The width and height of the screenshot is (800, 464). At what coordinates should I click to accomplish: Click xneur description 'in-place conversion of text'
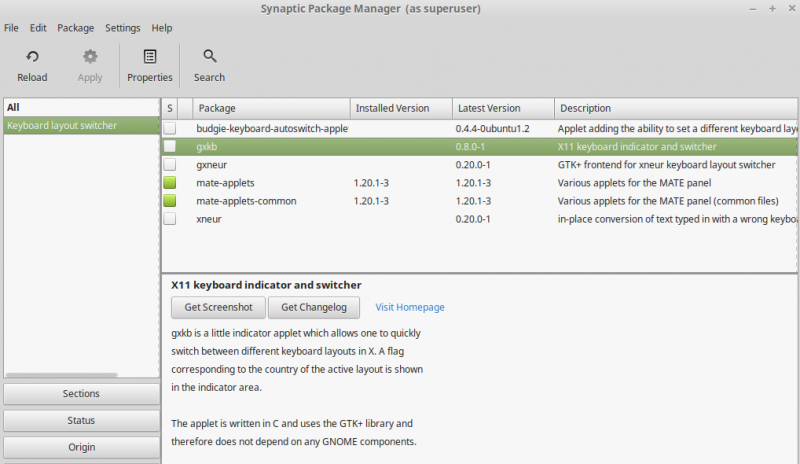click(x=677, y=219)
